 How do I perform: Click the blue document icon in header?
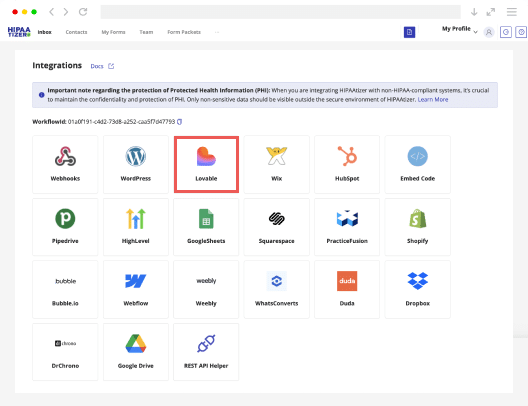(409, 32)
